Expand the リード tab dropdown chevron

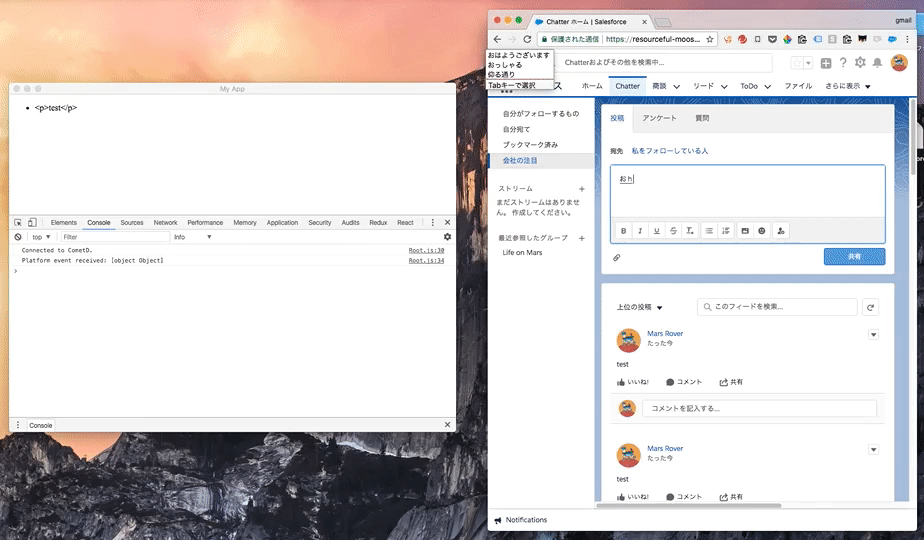coord(724,87)
